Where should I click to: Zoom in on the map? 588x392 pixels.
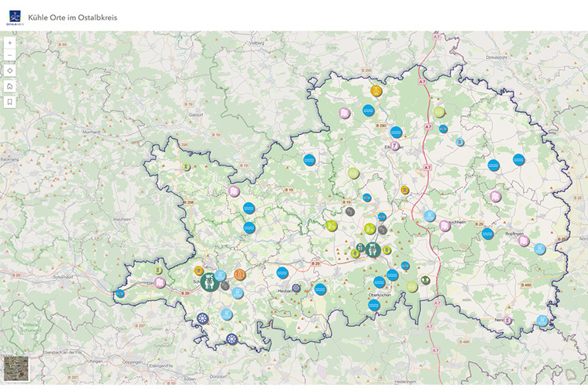point(9,44)
